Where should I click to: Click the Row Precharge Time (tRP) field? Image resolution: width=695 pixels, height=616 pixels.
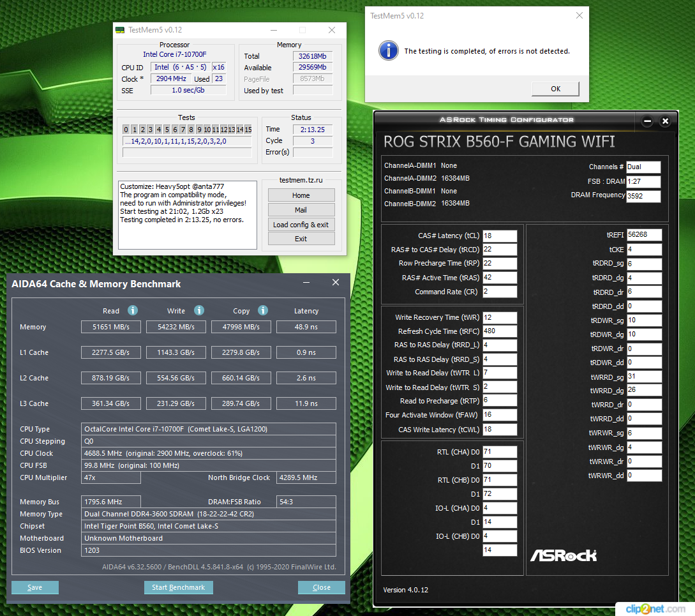tap(500, 263)
